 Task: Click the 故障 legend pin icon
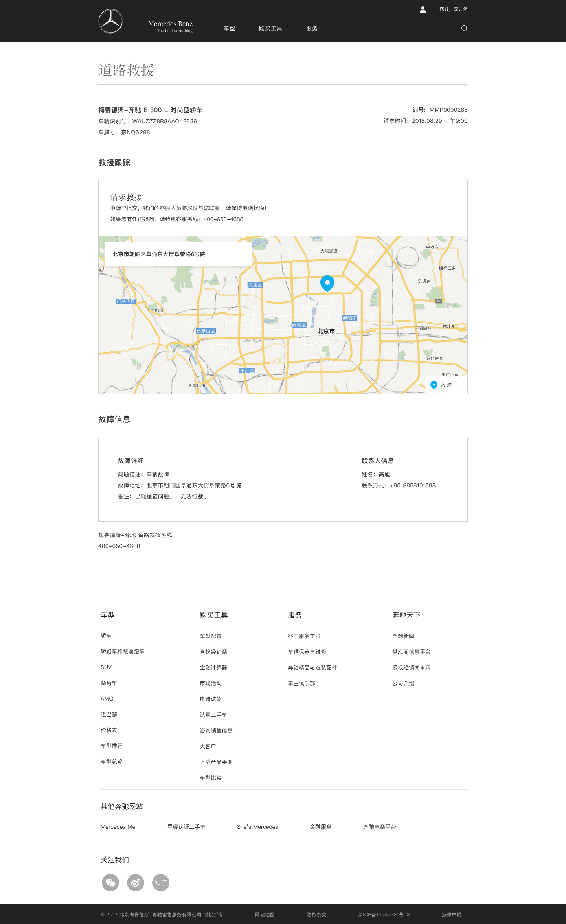coord(434,385)
